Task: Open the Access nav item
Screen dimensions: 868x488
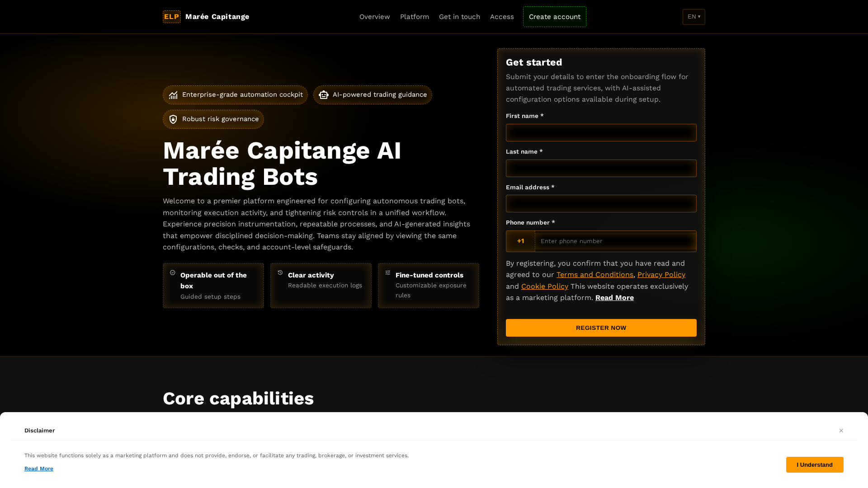Action: tap(502, 17)
